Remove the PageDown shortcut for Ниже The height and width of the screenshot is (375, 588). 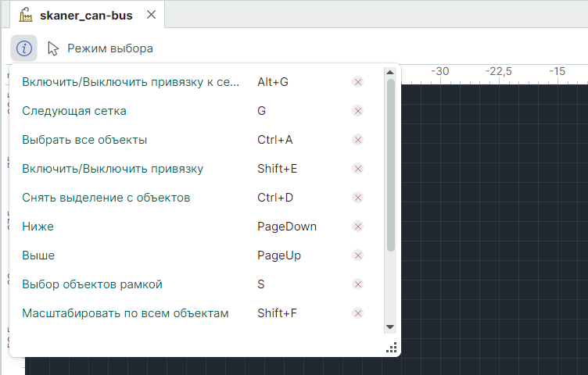[358, 227]
